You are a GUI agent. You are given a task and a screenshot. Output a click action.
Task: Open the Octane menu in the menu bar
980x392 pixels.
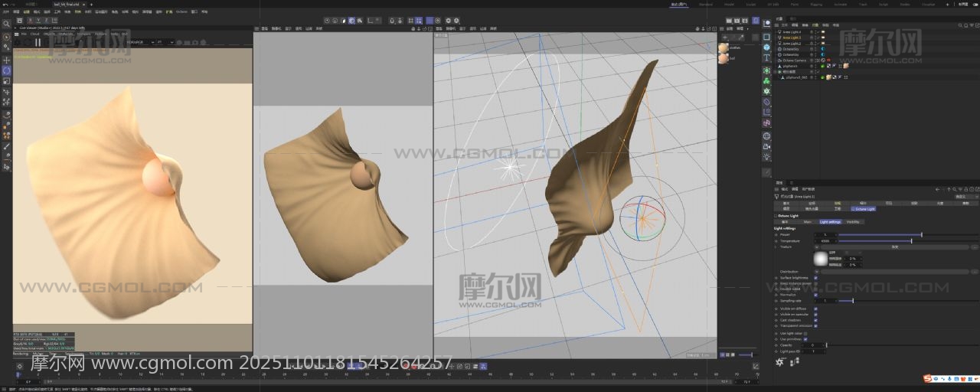pos(181,12)
